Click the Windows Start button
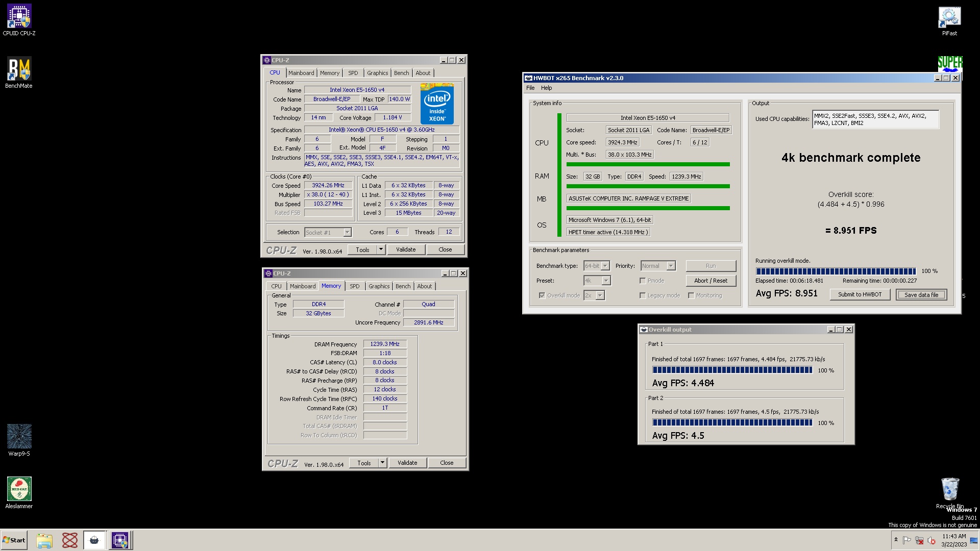 (14, 540)
